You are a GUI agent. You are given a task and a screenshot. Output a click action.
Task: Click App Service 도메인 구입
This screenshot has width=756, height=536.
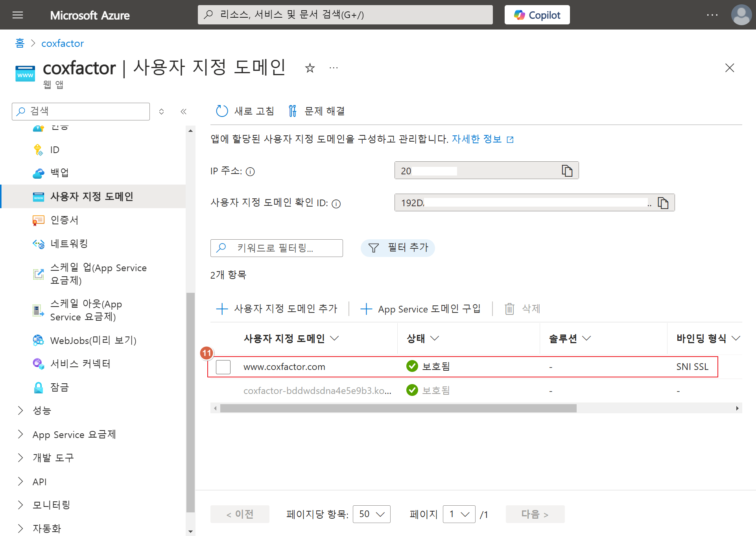[x=420, y=309]
